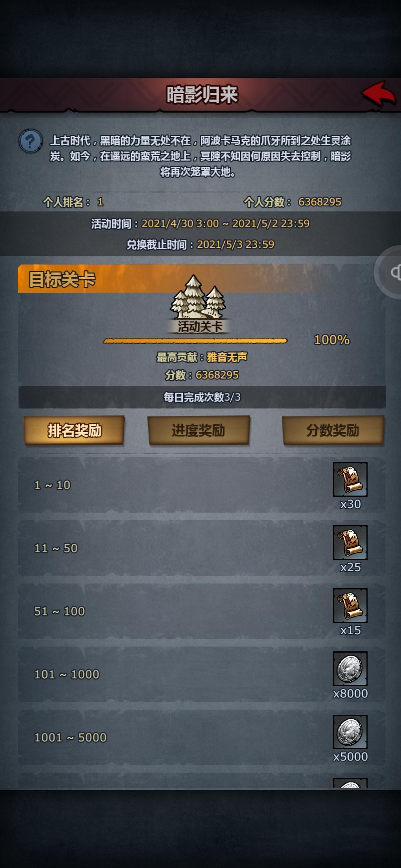Tap the silver coin icon x5000
Image resolution: width=401 pixels, height=868 pixels.
pos(350,732)
